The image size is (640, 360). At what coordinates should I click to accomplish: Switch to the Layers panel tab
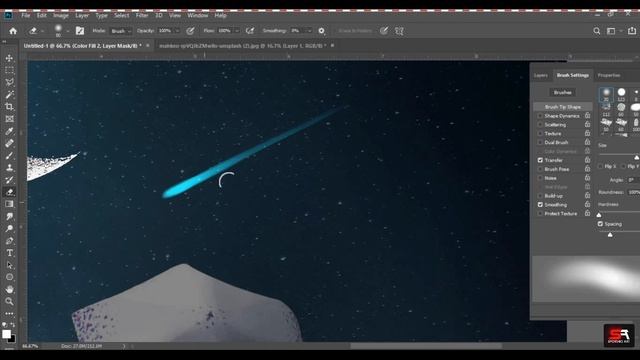pyautogui.click(x=541, y=76)
